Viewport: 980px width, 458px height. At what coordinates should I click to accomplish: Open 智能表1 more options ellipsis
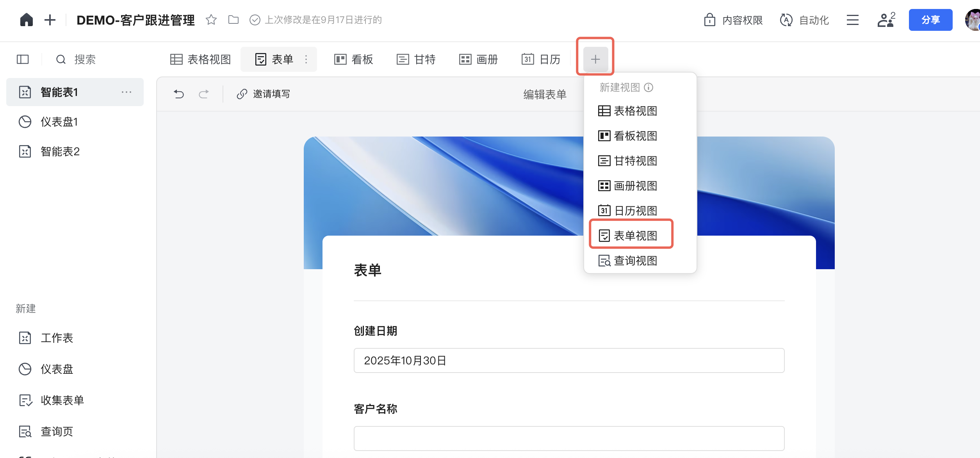pos(126,92)
